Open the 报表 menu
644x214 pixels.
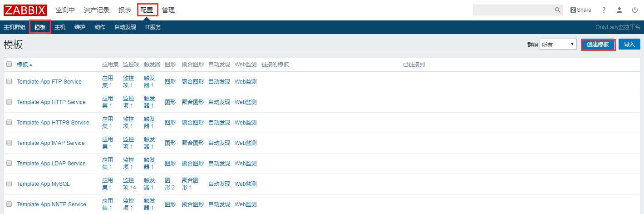(x=125, y=10)
